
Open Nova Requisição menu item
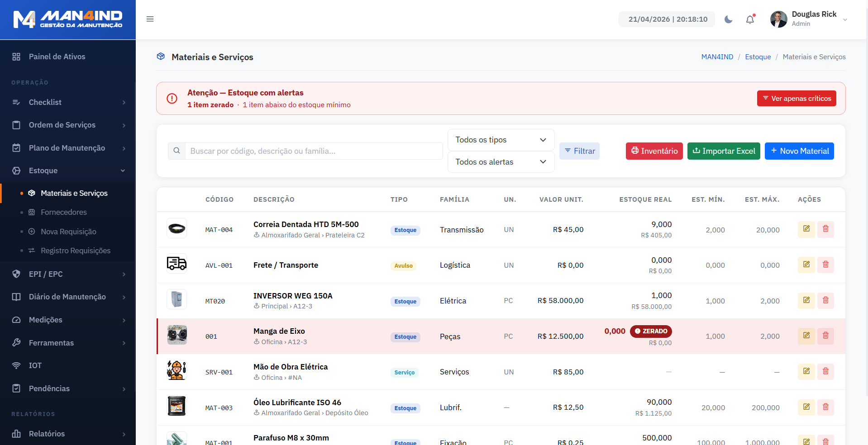coord(68,232)
